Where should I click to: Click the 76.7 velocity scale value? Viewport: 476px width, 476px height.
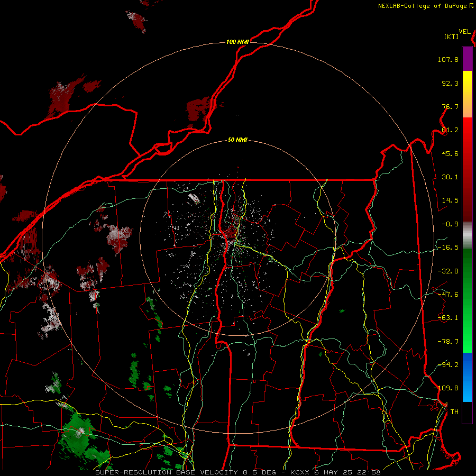pyautogui.click(x=450, y=106)
